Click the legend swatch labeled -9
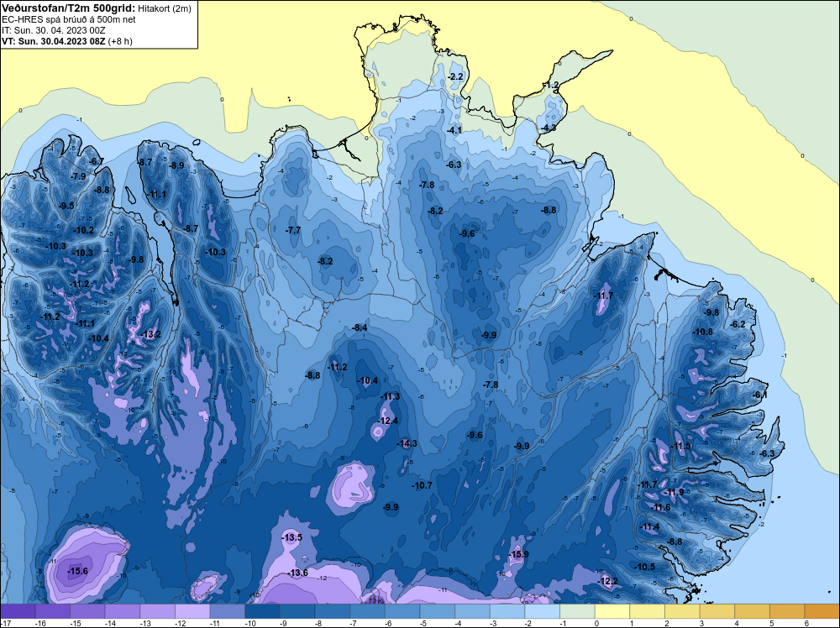Image resolution: width=840 pixels, height=628 pixels. coord(297,611)
